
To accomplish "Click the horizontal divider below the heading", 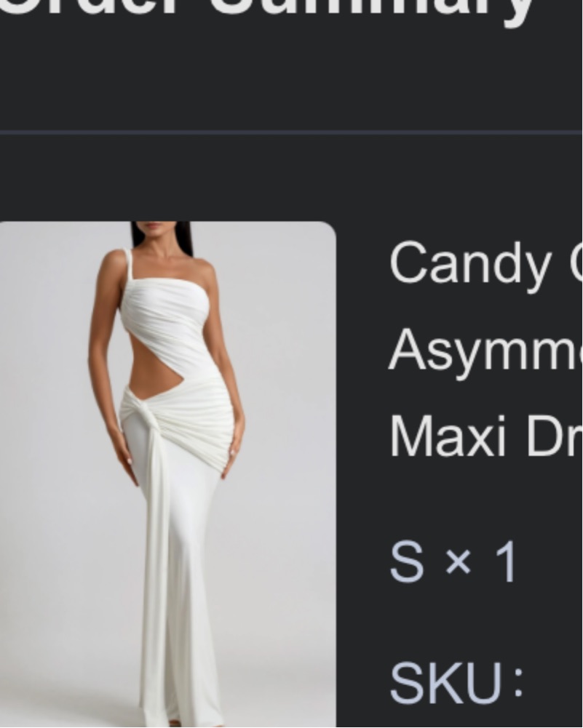I will [x=291, y=132].
